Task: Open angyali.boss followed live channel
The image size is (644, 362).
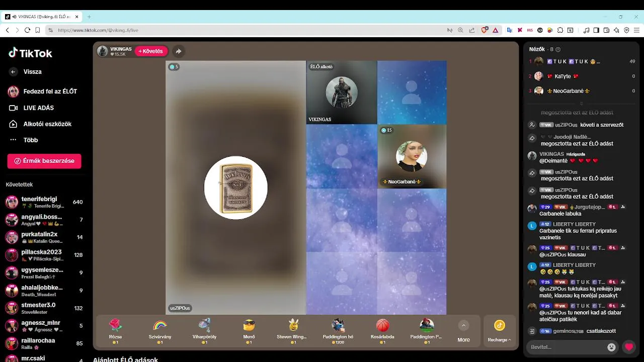Action: (x=44, y=220)
